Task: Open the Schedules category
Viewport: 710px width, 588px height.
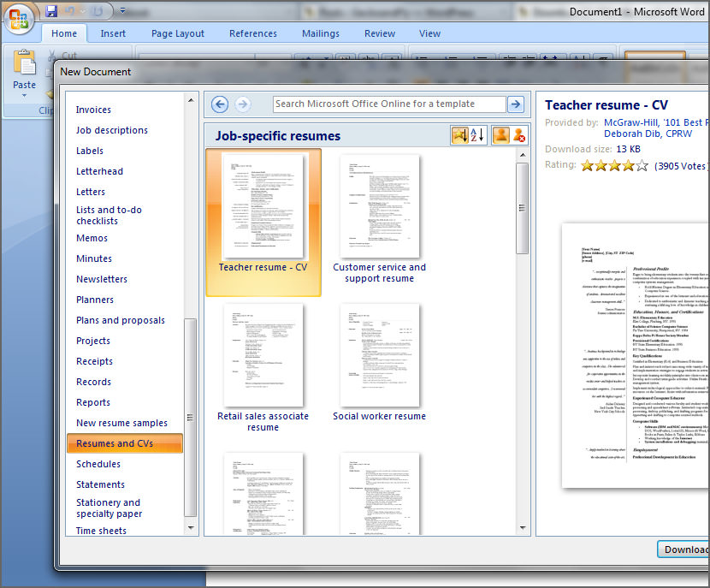Action: coord(98,465)
